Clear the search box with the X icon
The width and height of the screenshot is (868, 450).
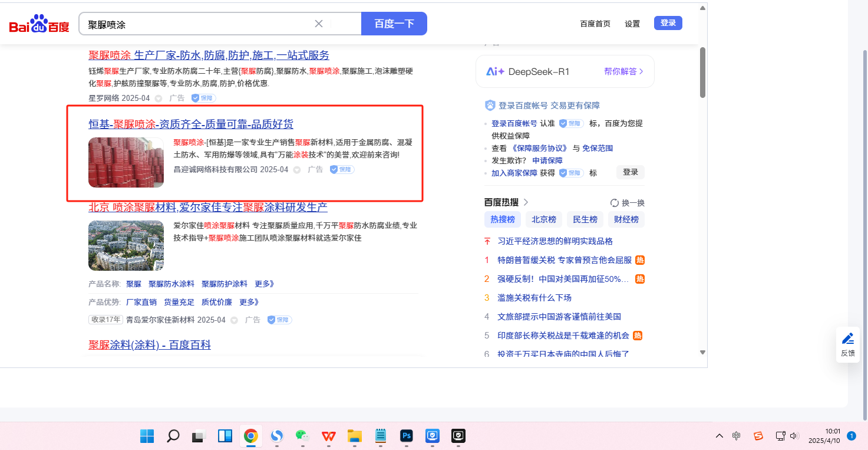coord(319,24)
